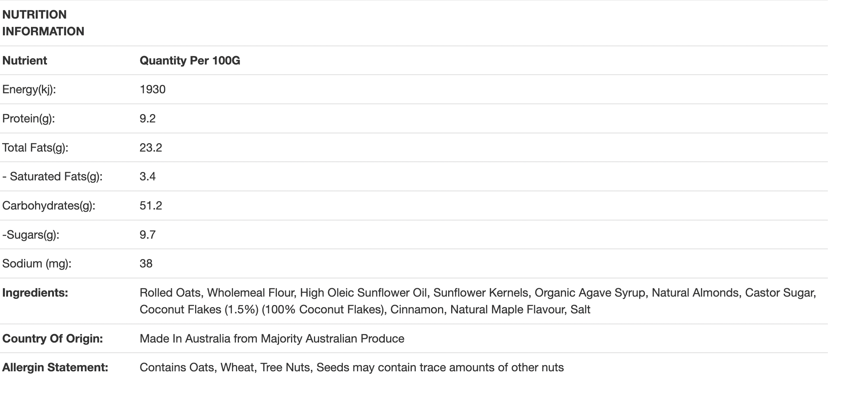This screenshot has width=868, height=395.
Task: Select the Energy(kj) row label
Action: (x=29, y=90)
